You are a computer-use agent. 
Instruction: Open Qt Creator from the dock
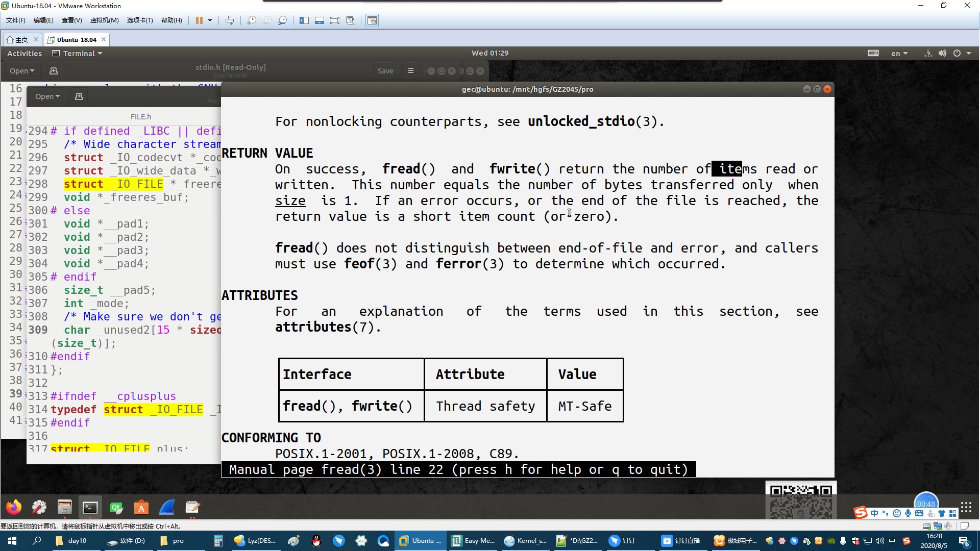coord(116,508)
